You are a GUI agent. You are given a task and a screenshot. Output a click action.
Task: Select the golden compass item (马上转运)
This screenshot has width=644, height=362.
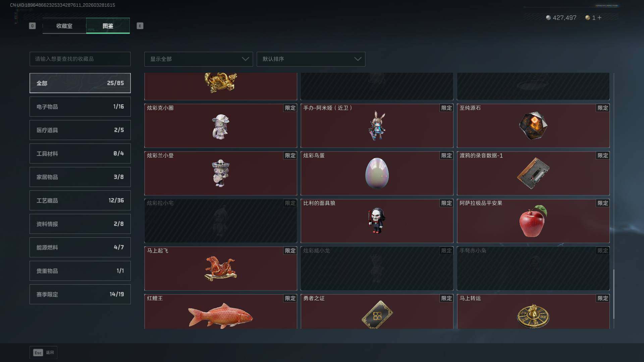pos(533,311)
